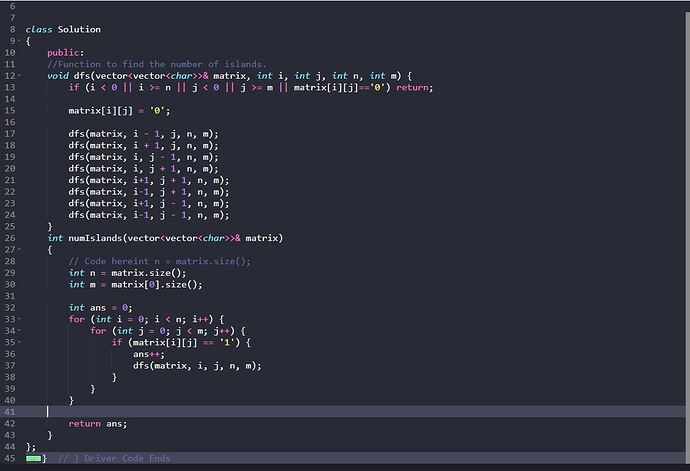Click the 'dfs(matrix, i+1, j + 1, n, m);' call on line 21
This screenshot has height=471, width=690.
coord(149,180)
